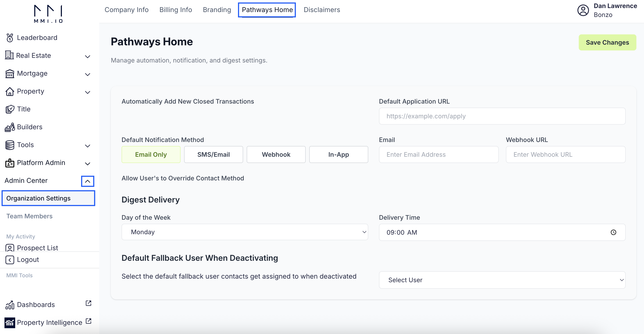Switch to the Branding tab
Screen dimensions: 644x334
point(217,10)
